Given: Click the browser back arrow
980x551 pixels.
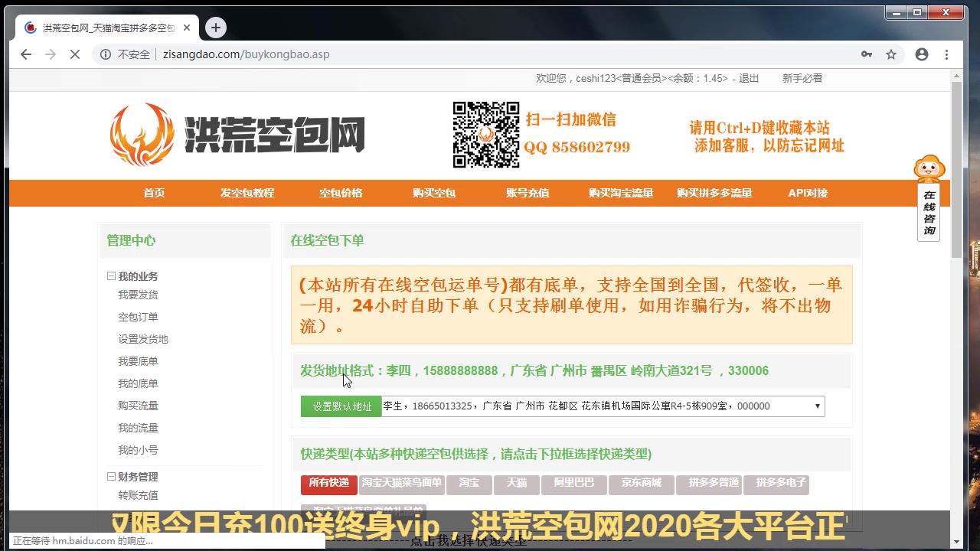Looking at the screenshot, I should 26,54.
